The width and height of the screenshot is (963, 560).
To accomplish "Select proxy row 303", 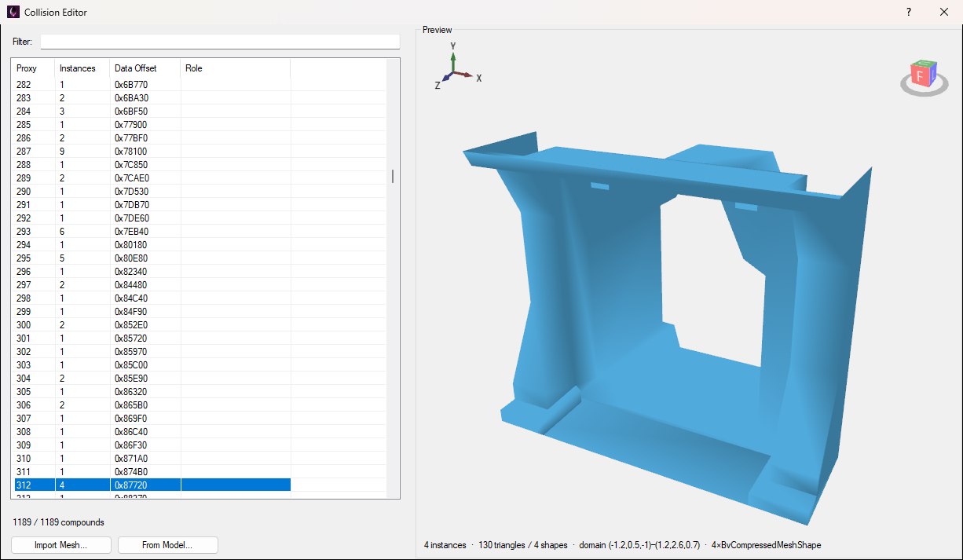I will 152,364.
